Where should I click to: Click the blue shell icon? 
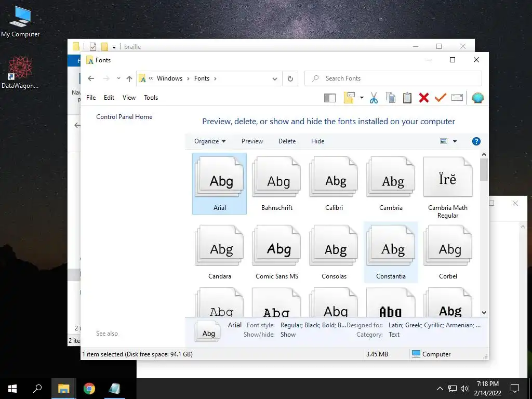coord(478,98)
